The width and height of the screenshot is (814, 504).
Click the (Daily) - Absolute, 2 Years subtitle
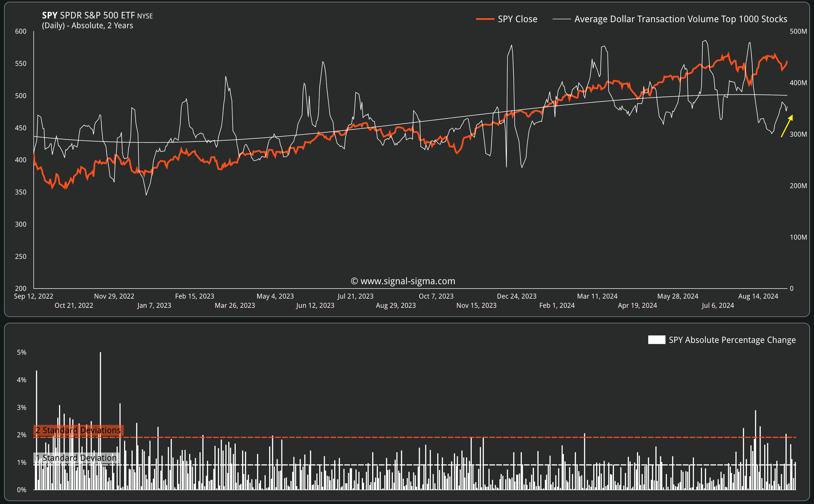[87, 25]
